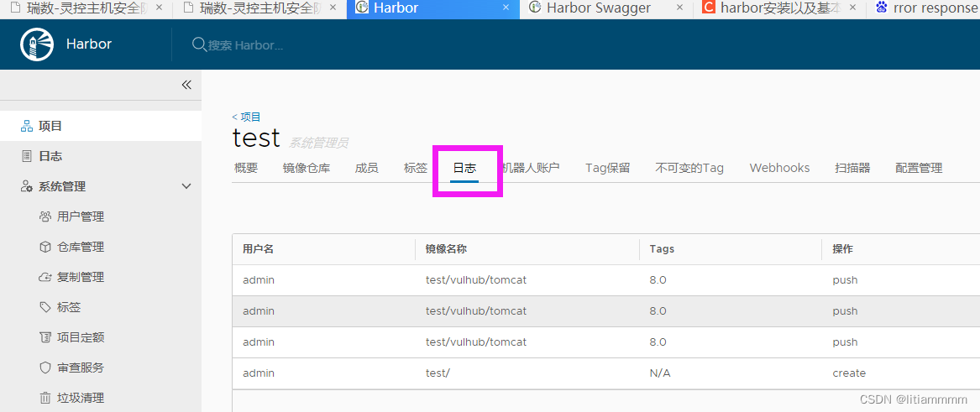This screenshot has width=980, height=412.
Task: Click the 用户管理 users icon
Action: tap(45, 216)
